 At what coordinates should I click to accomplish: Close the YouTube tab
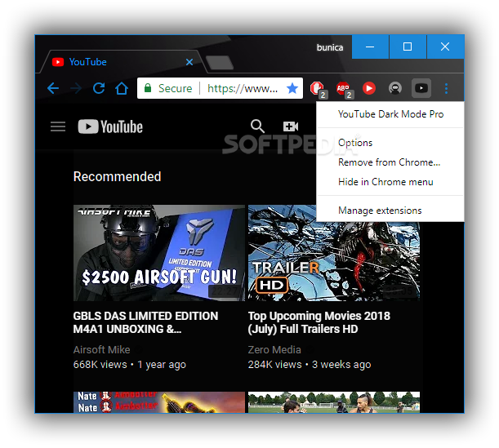click(189, 62)
